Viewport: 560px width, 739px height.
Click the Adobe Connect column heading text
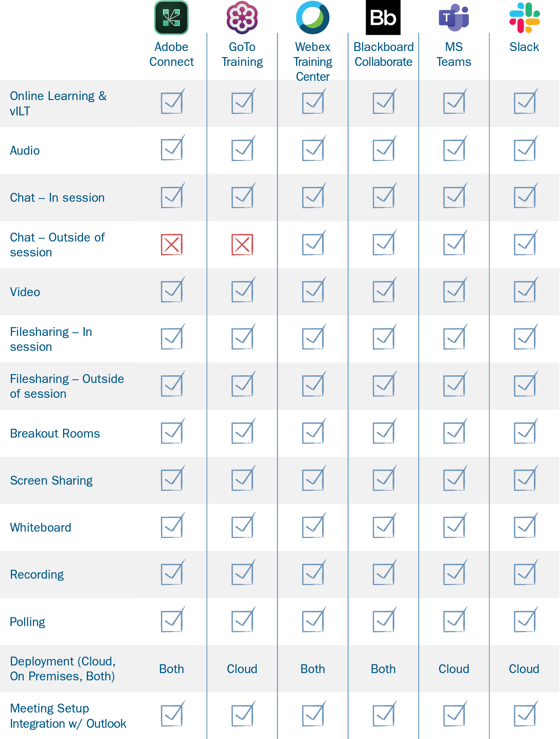coord(172,54)
